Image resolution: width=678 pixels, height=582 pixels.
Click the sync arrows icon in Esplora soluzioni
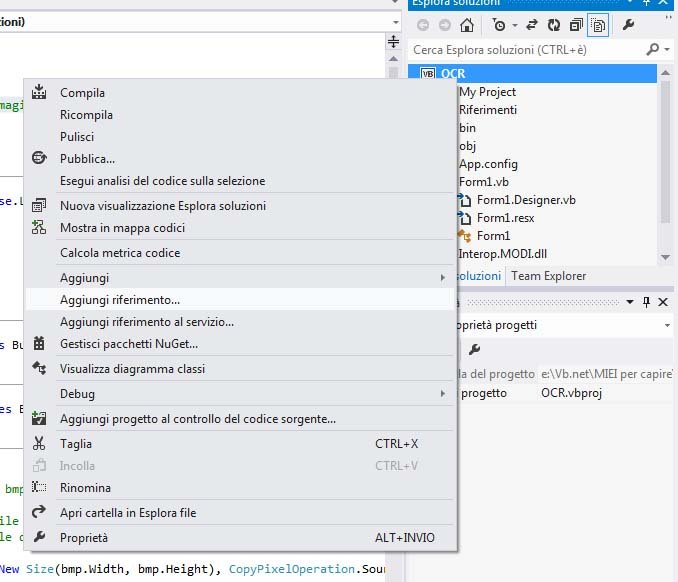point(532,25)
